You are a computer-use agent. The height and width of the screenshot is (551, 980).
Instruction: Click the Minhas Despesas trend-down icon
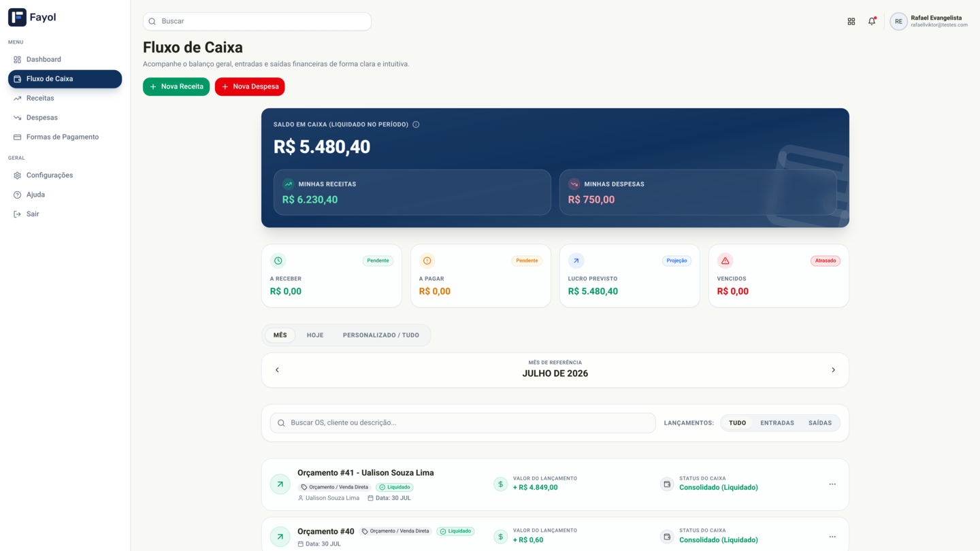pos(574,184)
